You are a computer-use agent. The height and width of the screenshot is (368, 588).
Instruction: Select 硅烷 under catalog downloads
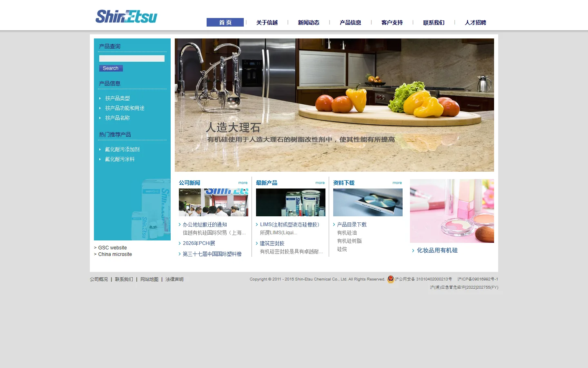click(x=342, y=249)
